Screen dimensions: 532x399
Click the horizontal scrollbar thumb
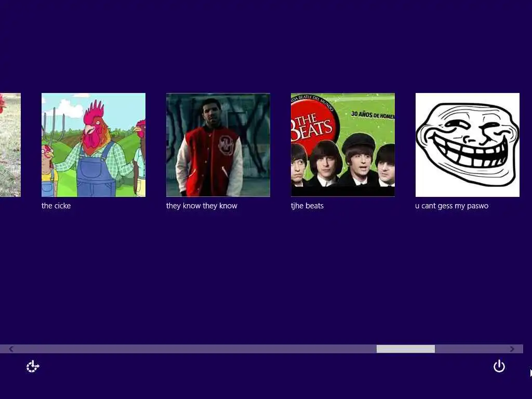click(x=406, y=349)
